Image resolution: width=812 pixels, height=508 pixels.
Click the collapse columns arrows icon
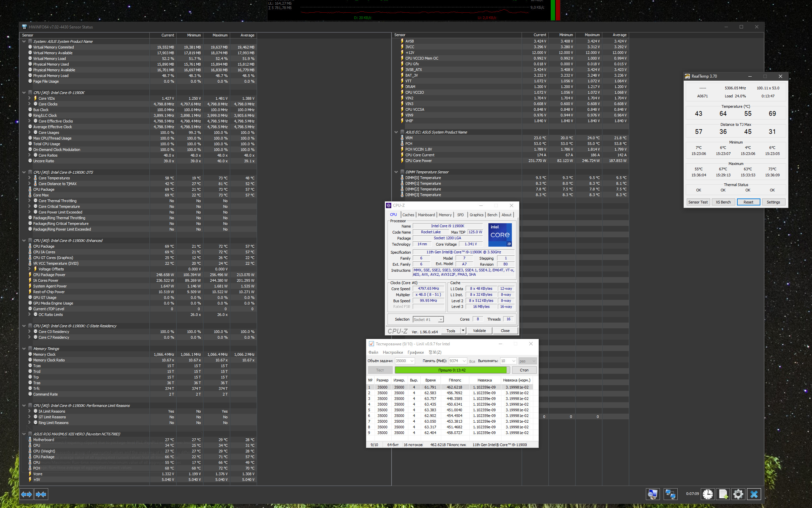tap(41, 494)
